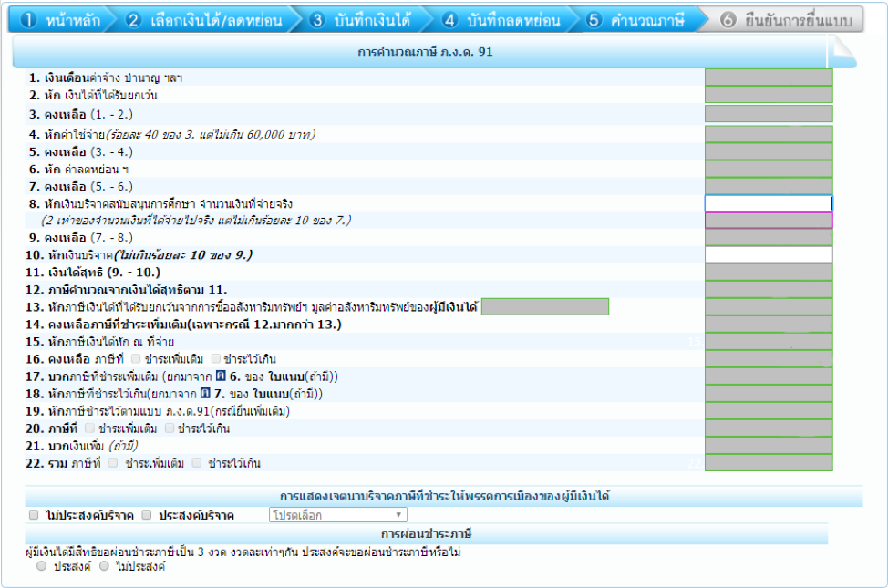The height and width of the screenshot is (588, 888).
Task: Select ไม่ประสงค์ radio for tax installments
Action: point(104,566)
